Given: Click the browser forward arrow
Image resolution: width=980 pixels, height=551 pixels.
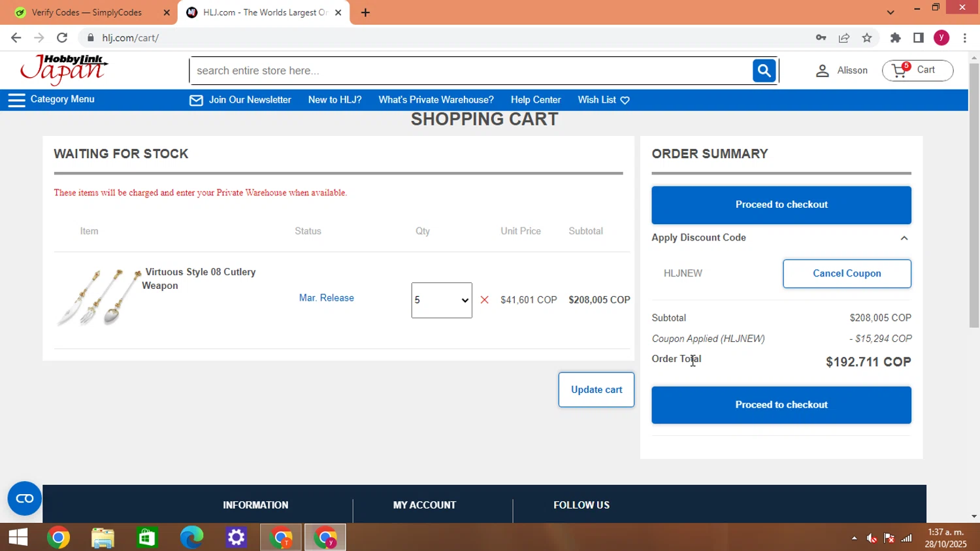Looking at the screenshot, I should (x=39, y=38).
